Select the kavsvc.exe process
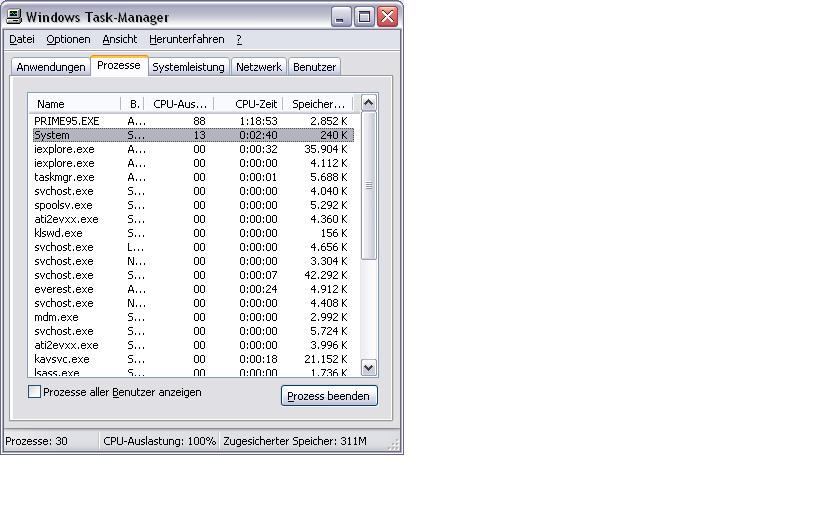The height and width of the screenshot is (525, 840). tap(193, 359)
